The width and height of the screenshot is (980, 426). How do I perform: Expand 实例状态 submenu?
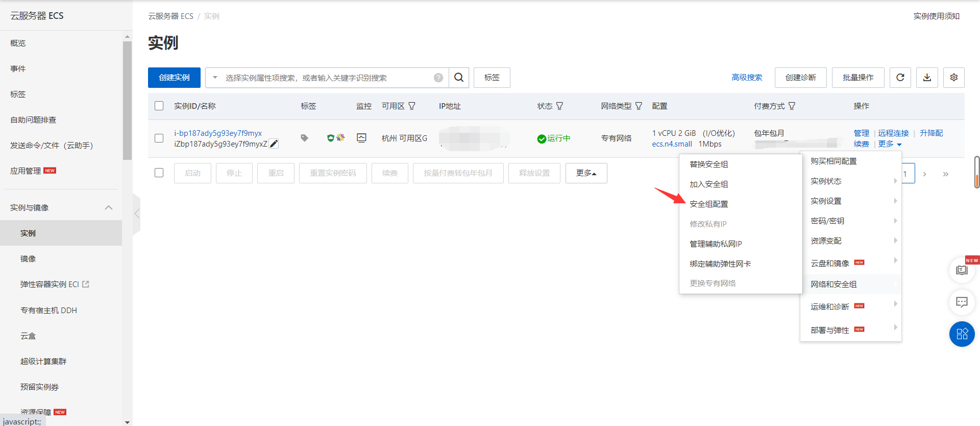(851, 181)
